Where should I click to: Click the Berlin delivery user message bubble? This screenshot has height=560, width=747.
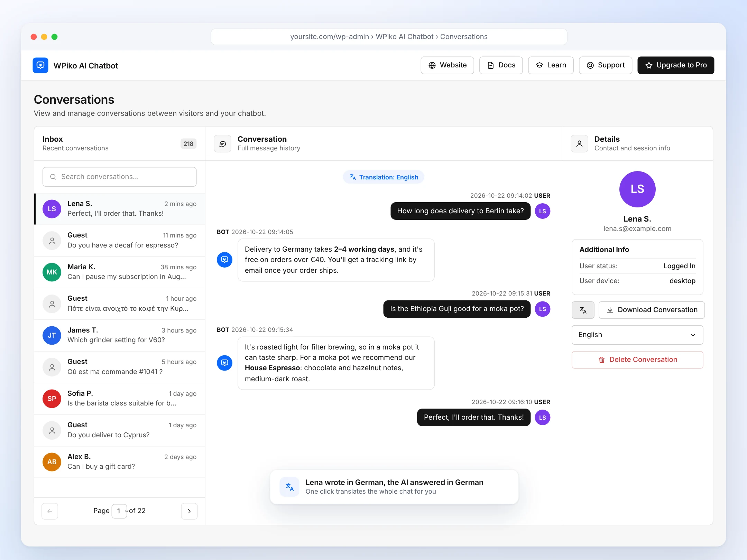coord(460,211)
